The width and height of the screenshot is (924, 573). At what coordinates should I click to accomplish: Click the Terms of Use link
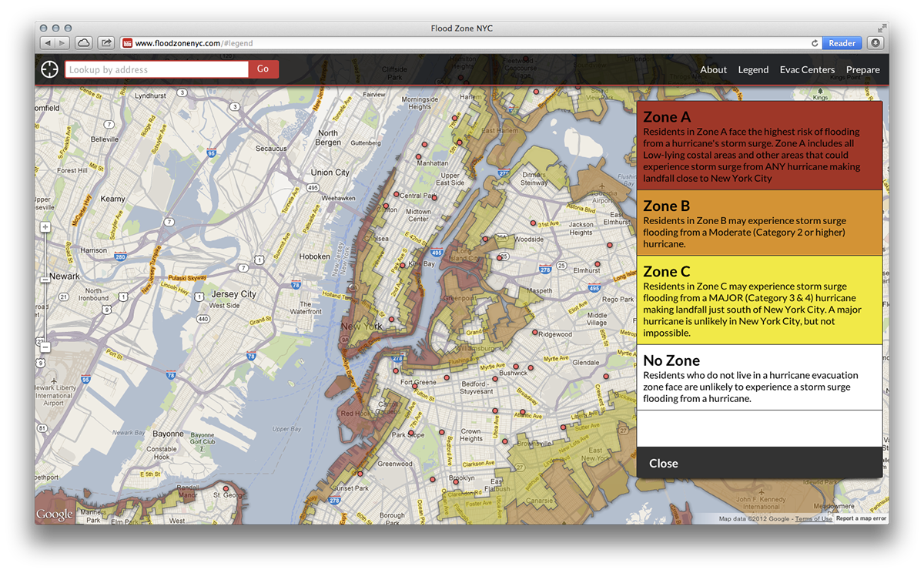[814, 519]
